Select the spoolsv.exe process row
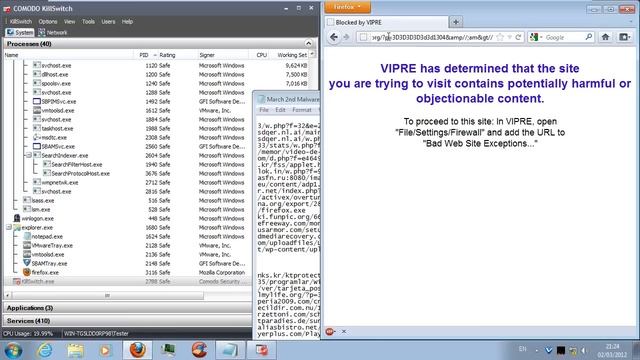640x360 pixels. tap(156, 83)
